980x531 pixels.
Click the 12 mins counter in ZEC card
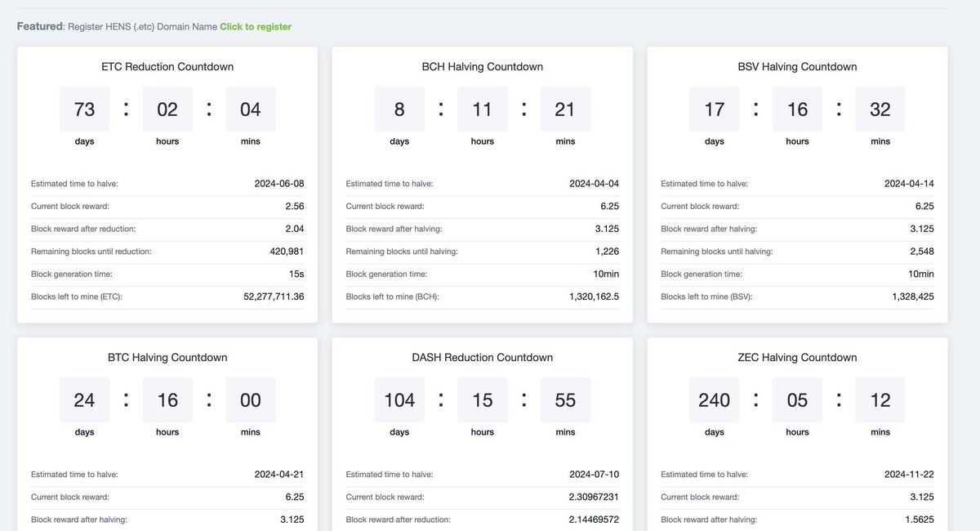pyautogui.click(x=880, y=399)
